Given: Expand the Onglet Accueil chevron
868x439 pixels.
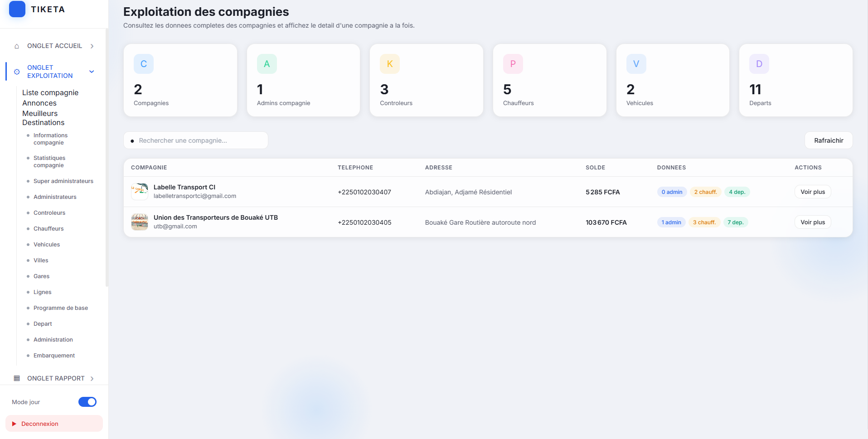Looking at the screenshot, I should 92,46.
